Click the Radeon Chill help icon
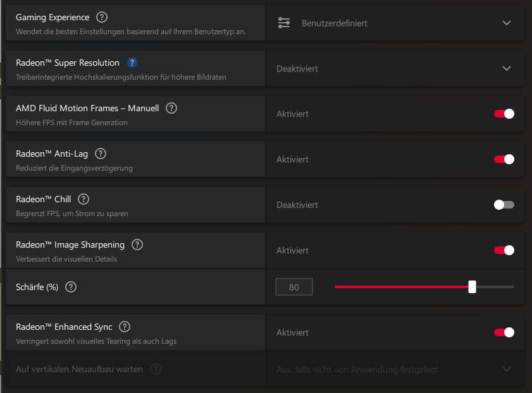 point(84,199)
